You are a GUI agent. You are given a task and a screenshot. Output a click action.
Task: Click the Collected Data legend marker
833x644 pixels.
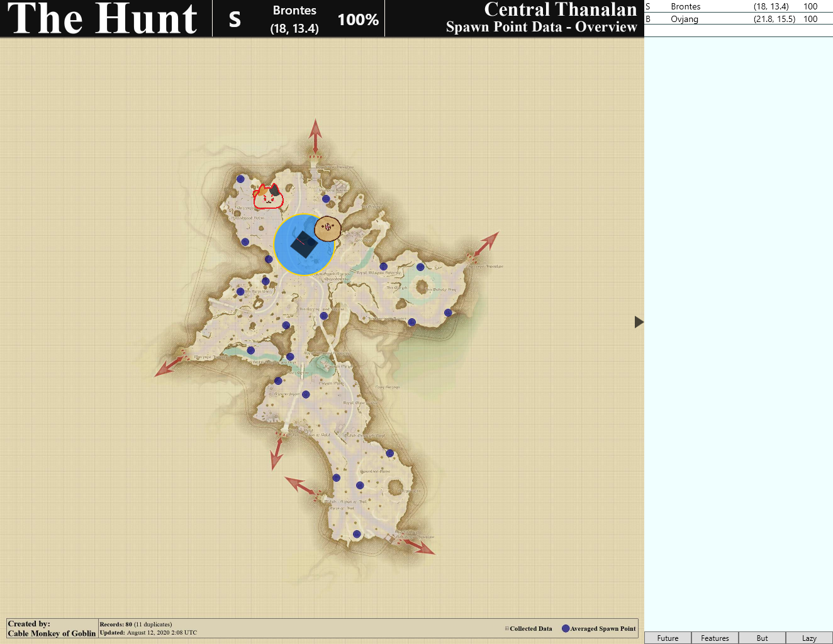pyautogui.click(x=507, y=628)
